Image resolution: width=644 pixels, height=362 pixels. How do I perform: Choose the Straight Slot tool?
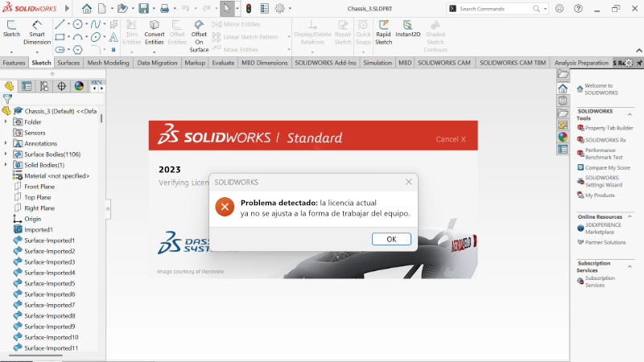coord(60,50)
